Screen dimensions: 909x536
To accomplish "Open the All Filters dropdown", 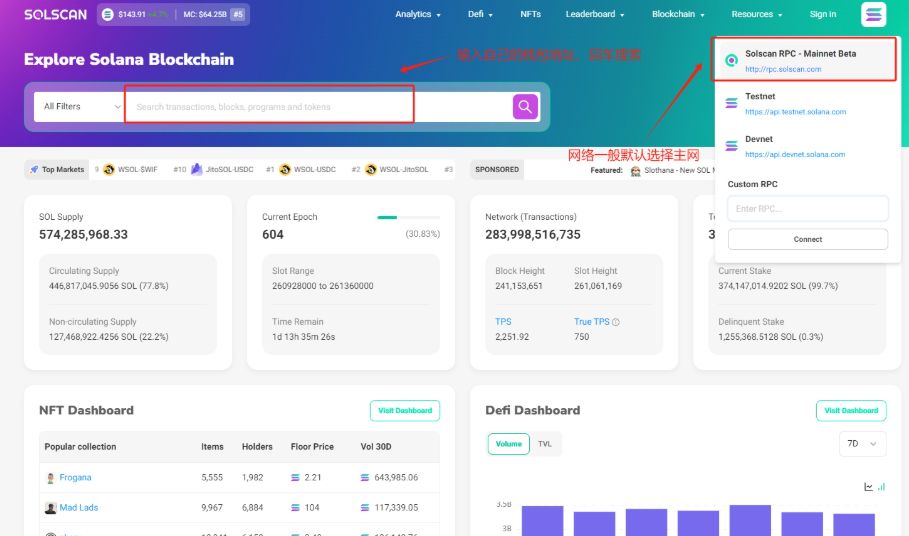I will (76, 107).
